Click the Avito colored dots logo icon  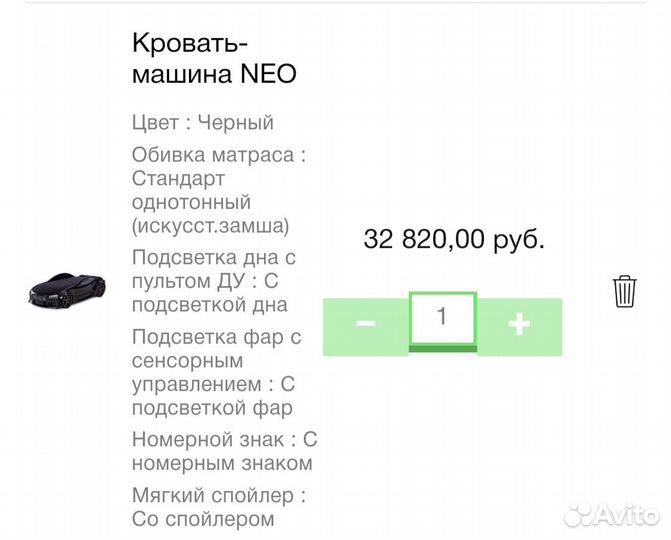pos(581,513)
